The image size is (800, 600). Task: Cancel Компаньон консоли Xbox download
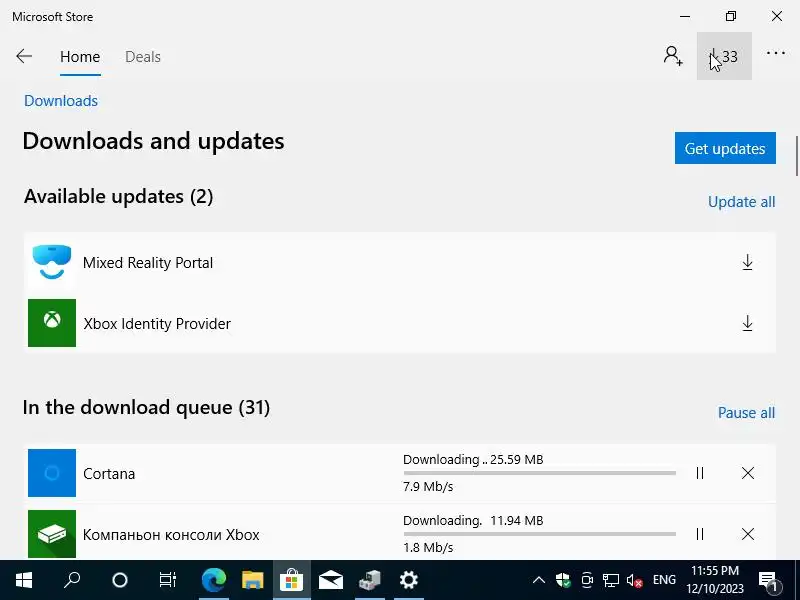click(748, 534)
